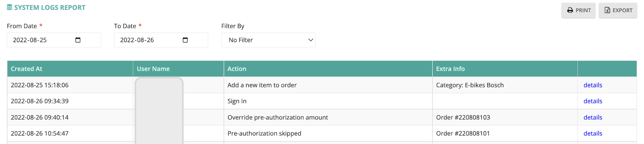Screen dimensions: 644x144
Task: Click the Created At column header
Action: click(x=70, y=69)
